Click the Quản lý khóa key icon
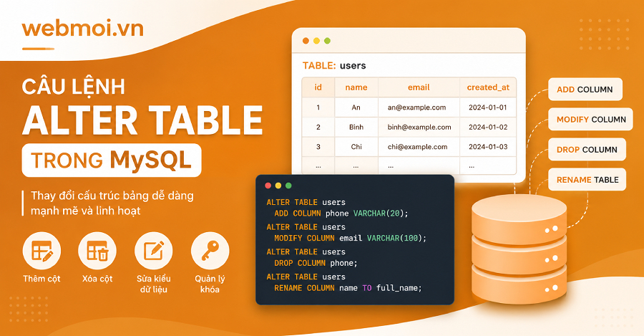Screen dimensions: 644x336 click(210, 251)
